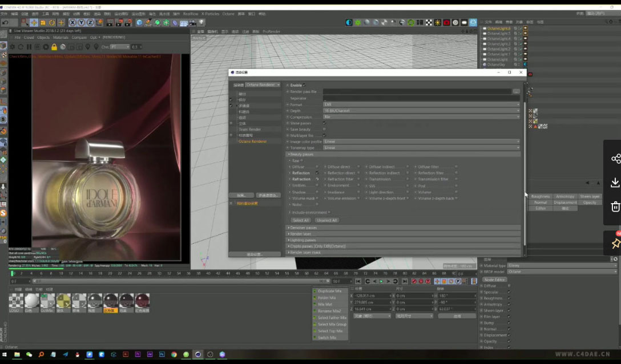This screenshot has height=364, width=621.
Task: Open Photoshop from the taskbar
Action: [x=162, y=354]
